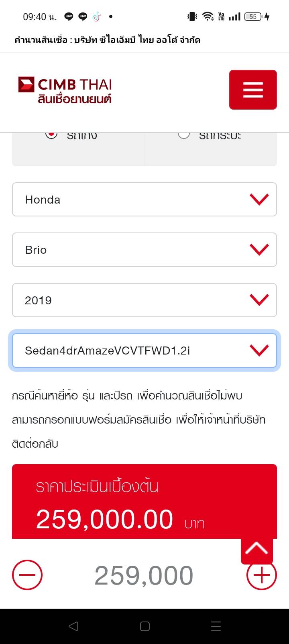Tap the page title in header bar
The height and width of the screenshot is (644, 289).
coord(107,40)
